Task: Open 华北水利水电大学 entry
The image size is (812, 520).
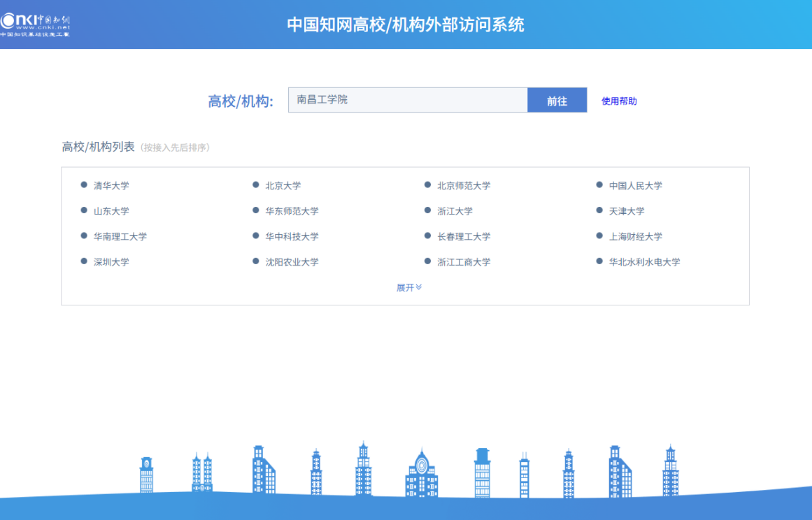Action: 644,262
